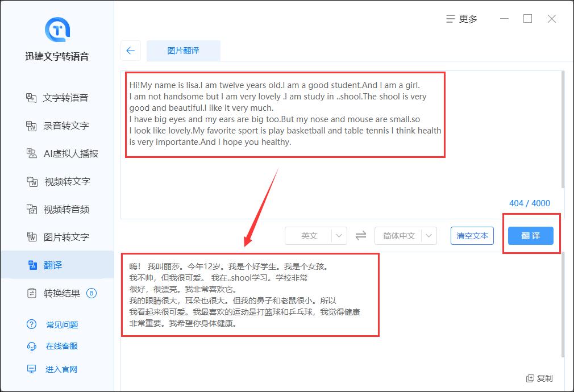The width and height of the screenshot is (574, 392).
Task: Select the 文字转语音 feature icon
Action: pyautogui.click(x=31, y=97)
